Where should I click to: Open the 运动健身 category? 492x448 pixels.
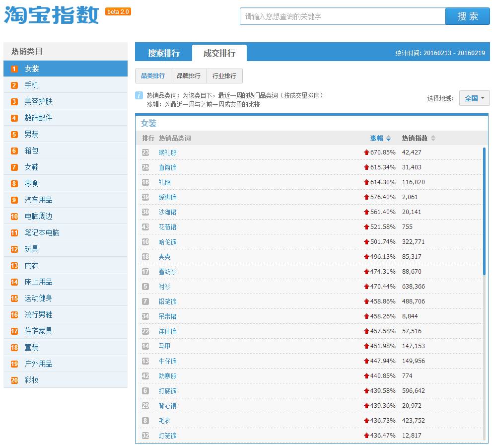[x=66, y=298]
